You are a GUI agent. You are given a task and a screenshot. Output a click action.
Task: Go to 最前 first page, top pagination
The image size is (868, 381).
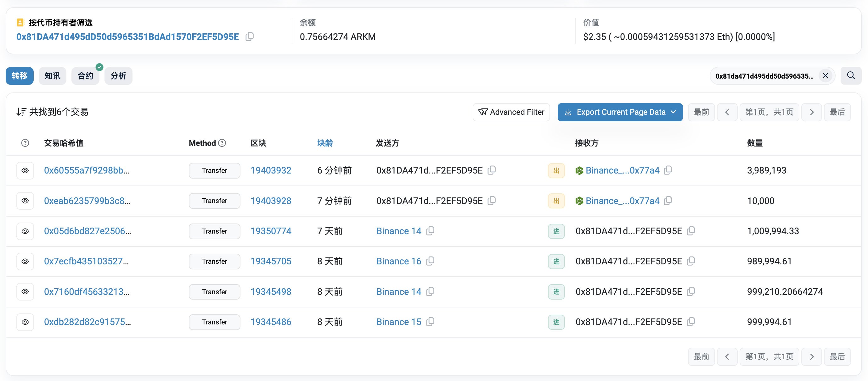tap(701, 112)
